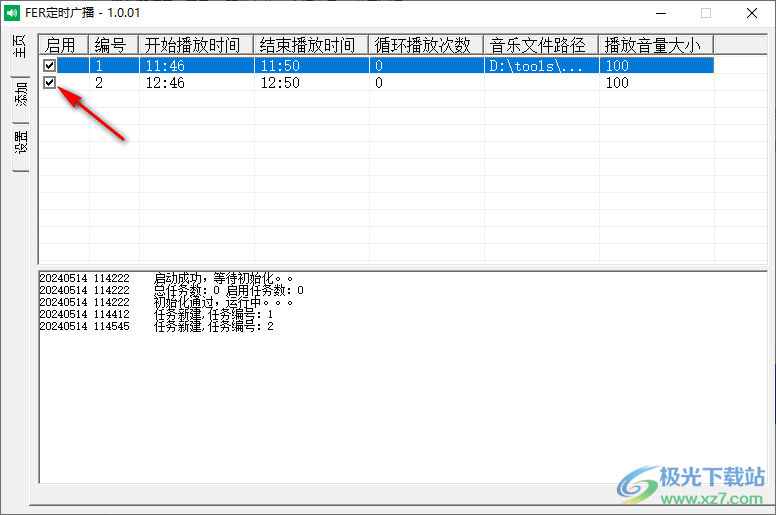The width and height of the screenshot is (776, 515).
Task: Minimize the FER定时广播 window
Action: click(661, 14)
